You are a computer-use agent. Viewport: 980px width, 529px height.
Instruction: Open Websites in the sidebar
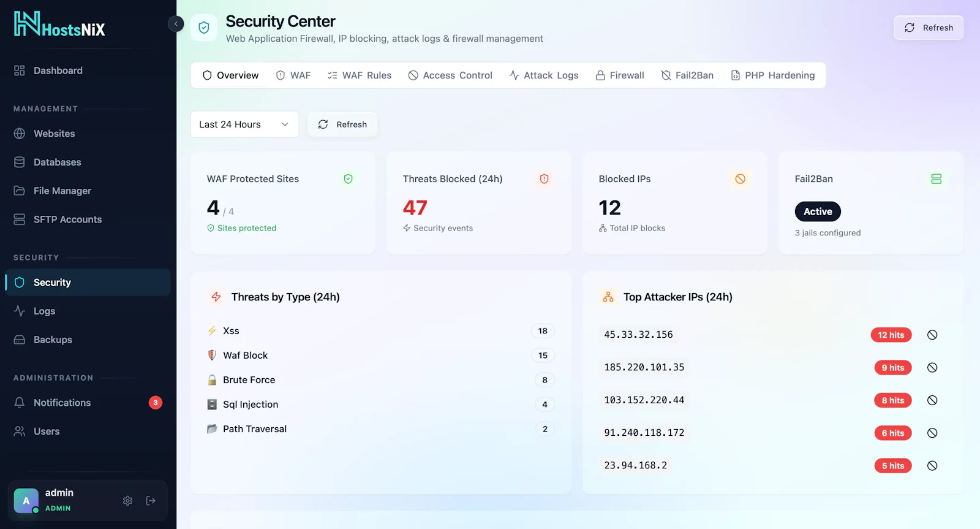click(x=88, y=134)
